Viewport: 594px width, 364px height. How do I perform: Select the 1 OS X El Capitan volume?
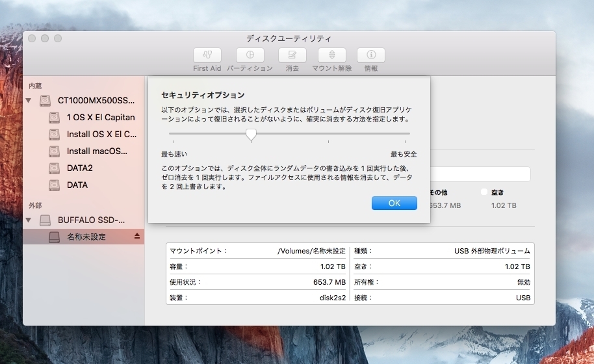(x=100, y=118)
